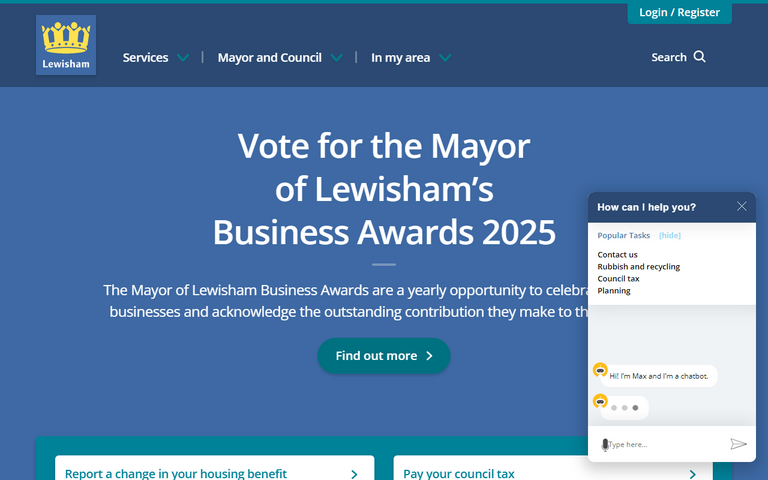
Task: Close the chatbot window
Action: [741, 206]
